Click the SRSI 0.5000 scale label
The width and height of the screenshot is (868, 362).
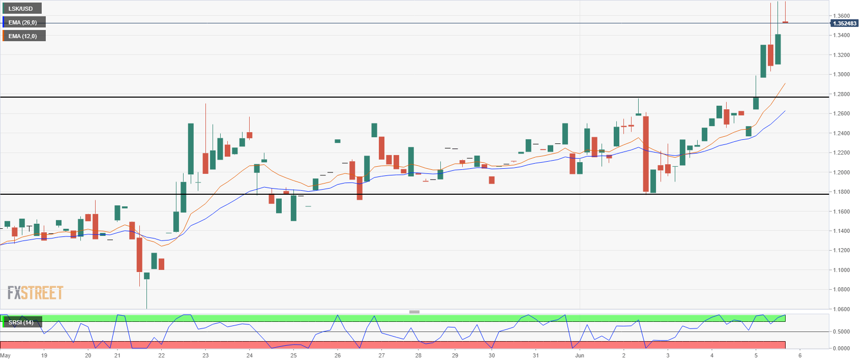coord(841,332)
